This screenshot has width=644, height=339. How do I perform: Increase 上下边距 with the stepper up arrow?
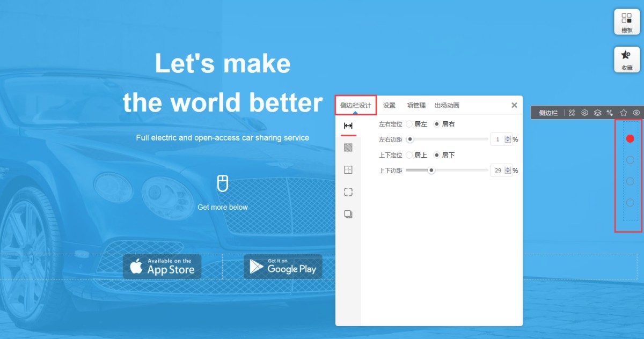[x=508, y=168]
